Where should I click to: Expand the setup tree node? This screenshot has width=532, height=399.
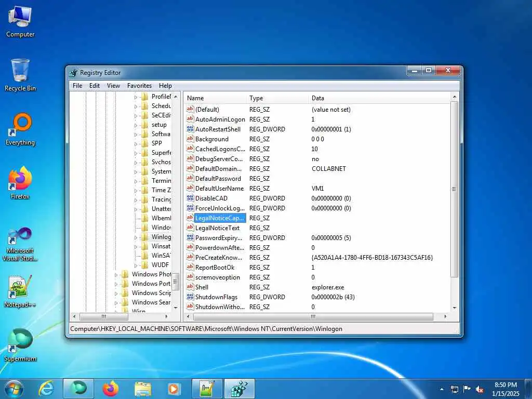pyautogui.click(x=136, y=125)
